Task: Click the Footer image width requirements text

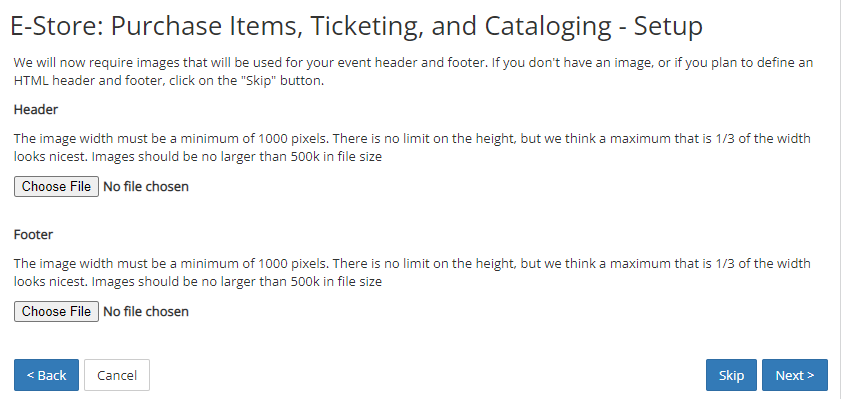Action: pos(412,273)
